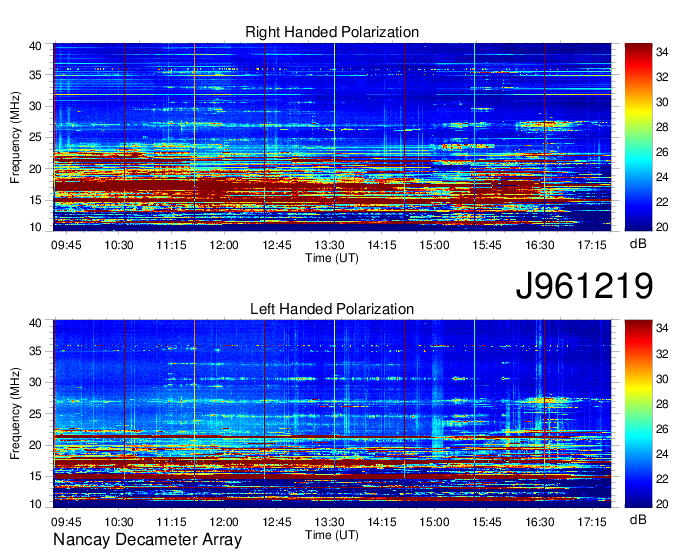
Task: Click the 14:15 tick label under bottom plot
Action: pyautogui.click(x=382, y=522)
